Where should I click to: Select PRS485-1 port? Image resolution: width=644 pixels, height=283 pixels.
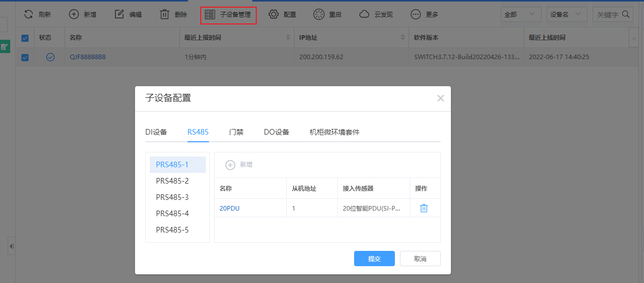pyautogui.click(x=177, y=165)
